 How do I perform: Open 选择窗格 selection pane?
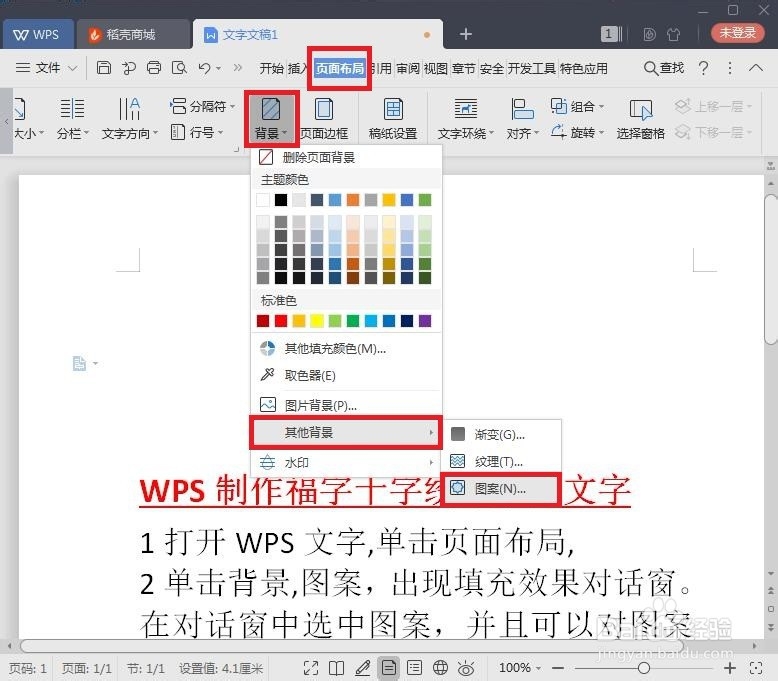640,119
